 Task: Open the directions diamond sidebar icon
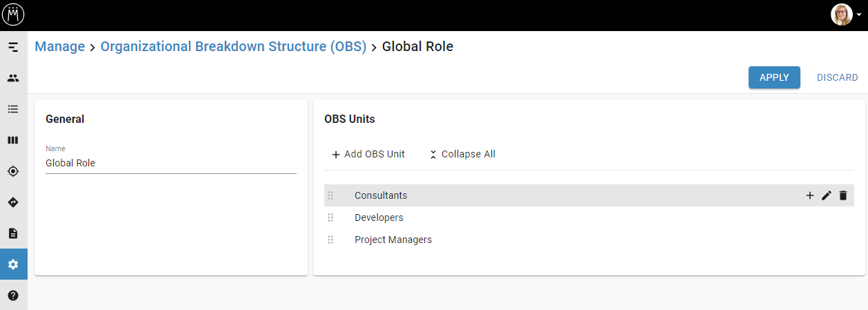pos(13,202)
